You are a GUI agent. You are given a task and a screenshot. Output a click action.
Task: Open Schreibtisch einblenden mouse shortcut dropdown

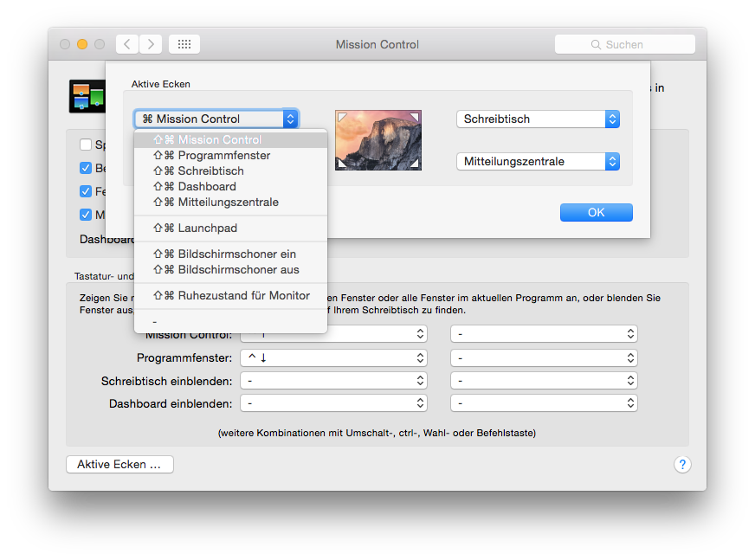pos(544,381)
